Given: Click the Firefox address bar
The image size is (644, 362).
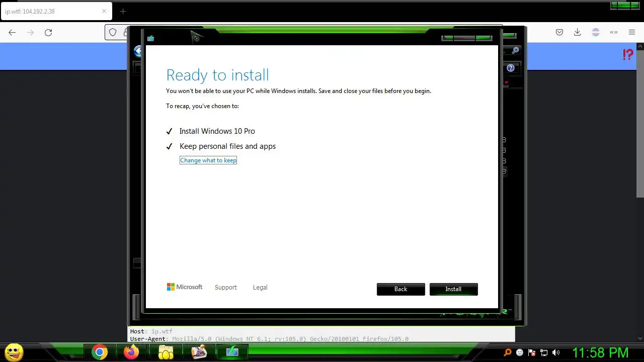Looking at the screenshot, I should [304, 32].
